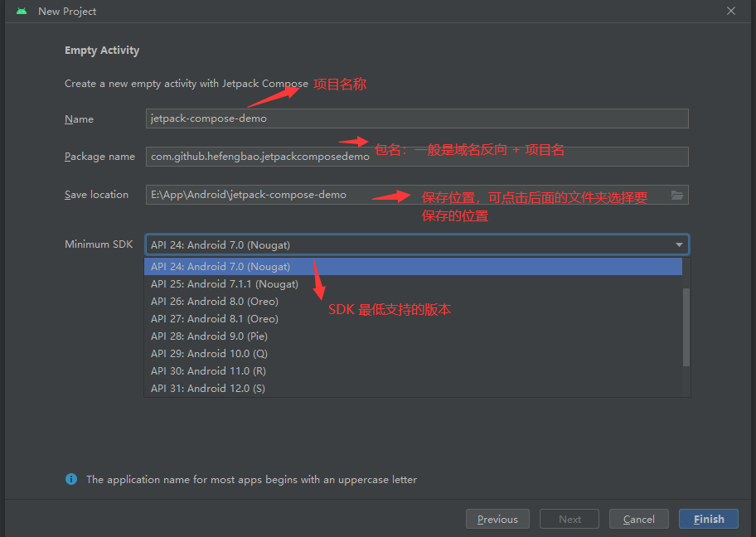Click the Previous button
The image size is (756, 537).
point(497,519)
